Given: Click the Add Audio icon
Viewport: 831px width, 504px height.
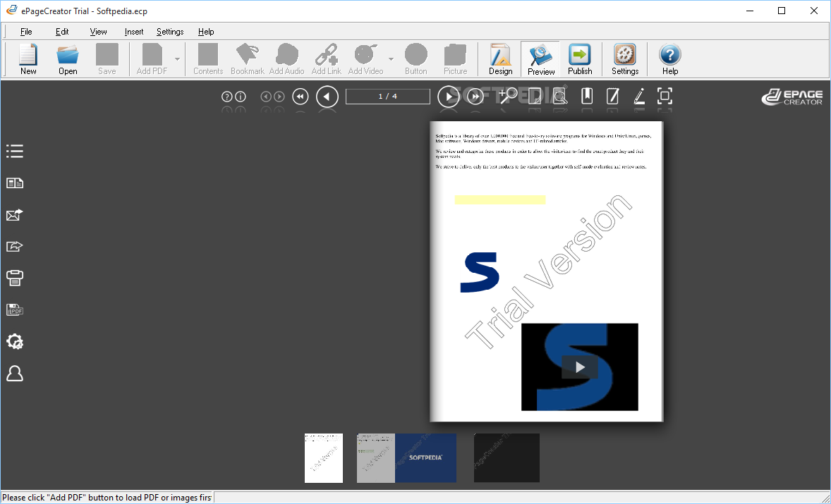Looking at the screenshot, I should tap(286, 59).
